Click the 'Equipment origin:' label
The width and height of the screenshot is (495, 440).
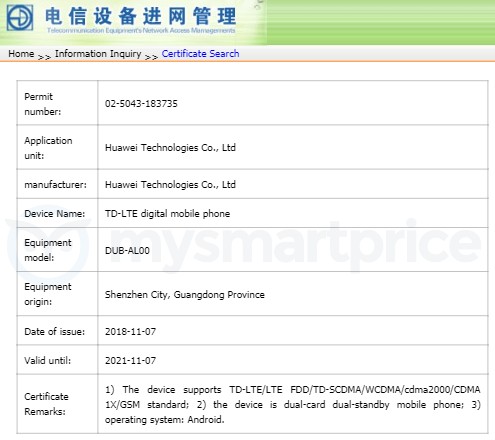48,294
